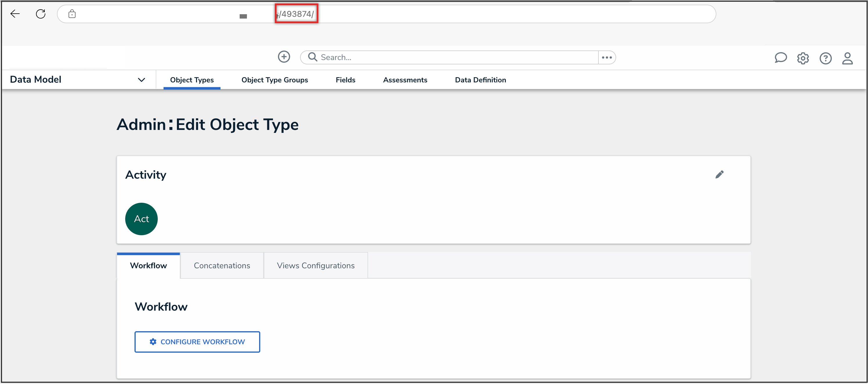Open the help question mark icon

825,58
